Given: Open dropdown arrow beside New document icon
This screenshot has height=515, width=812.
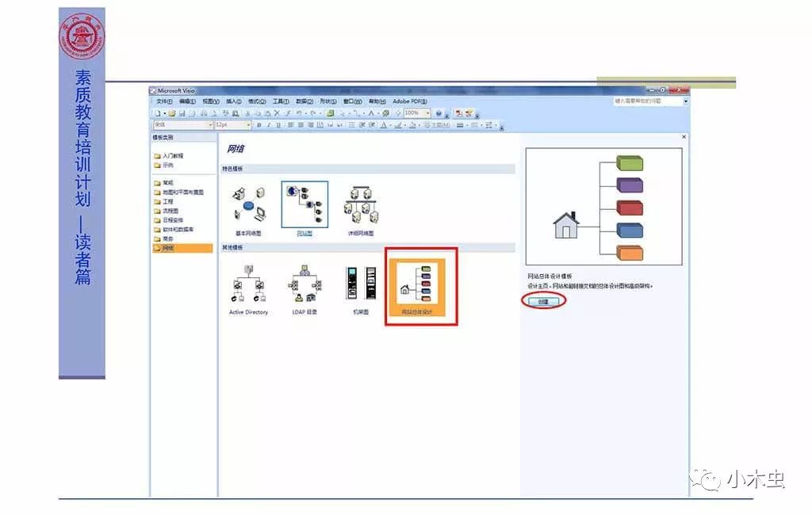Looking at the screenshot, I should 164,113.
